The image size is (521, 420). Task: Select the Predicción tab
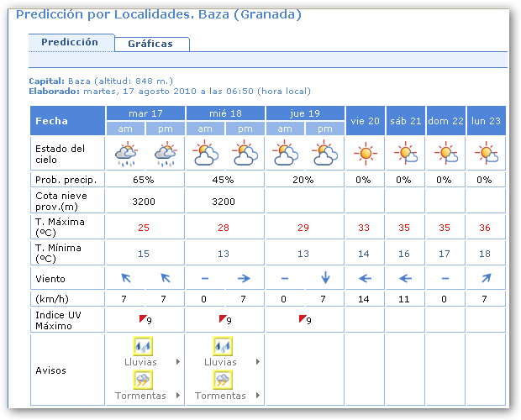pyautogui.click(x=70, y=42)
